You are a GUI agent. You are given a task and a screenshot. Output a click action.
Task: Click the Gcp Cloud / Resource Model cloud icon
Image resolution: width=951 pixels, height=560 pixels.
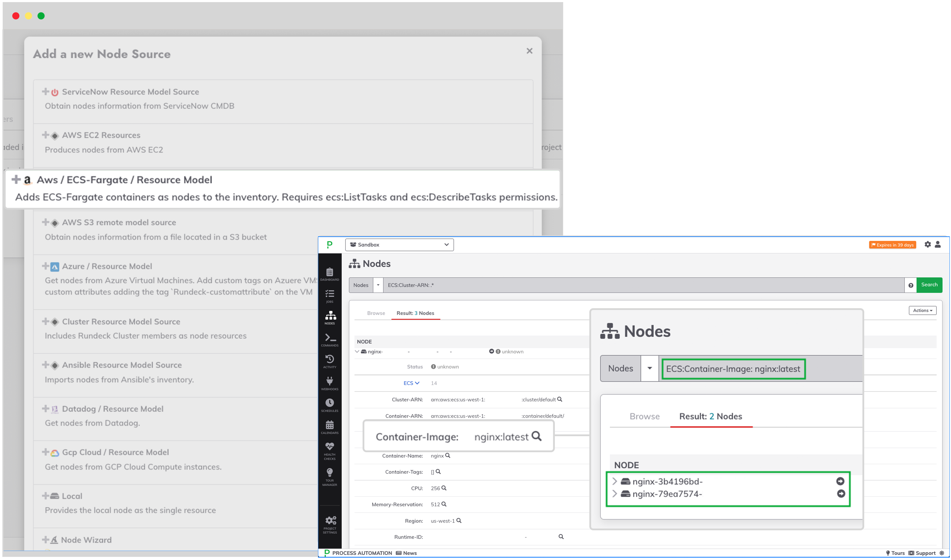click(55, 453)
